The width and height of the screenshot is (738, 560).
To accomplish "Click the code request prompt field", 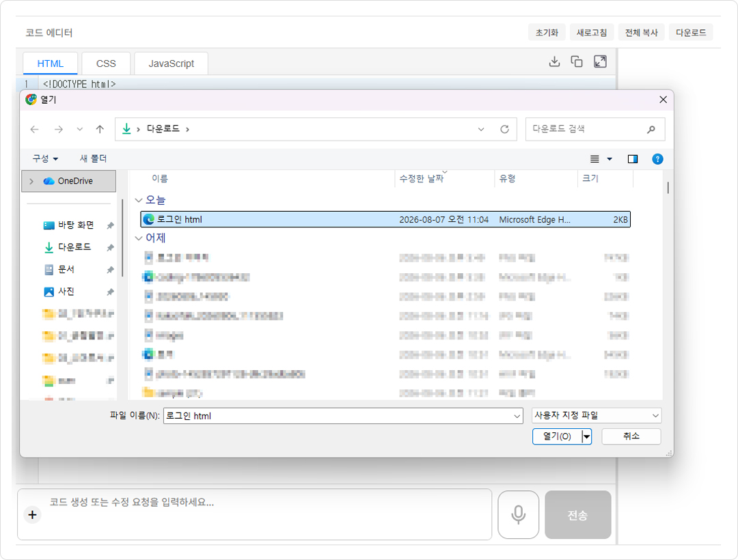I will (255, 514).
